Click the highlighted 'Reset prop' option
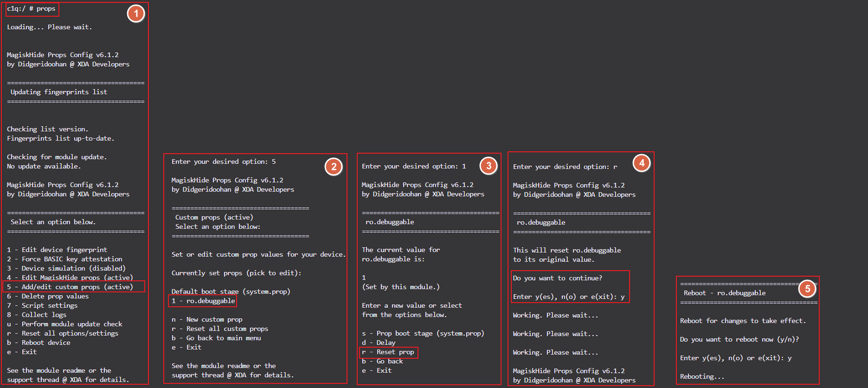 click(x=390, y=352)
